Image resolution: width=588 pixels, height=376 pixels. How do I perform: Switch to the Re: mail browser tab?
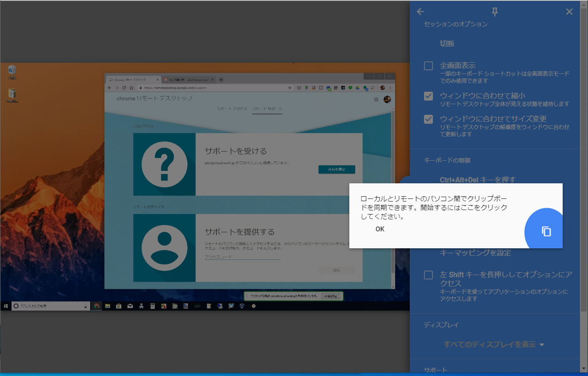[x=188, y=80]
